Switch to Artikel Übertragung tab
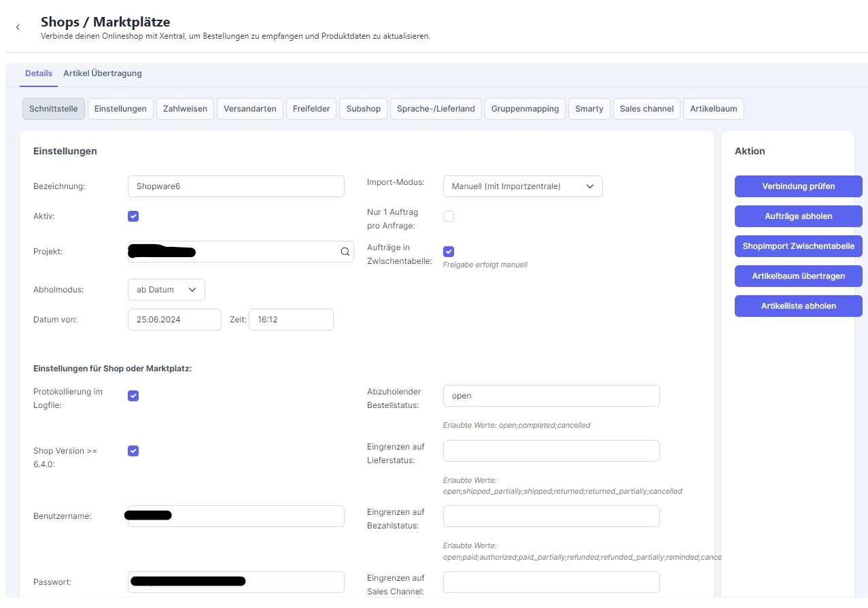The width and height of the screenshot is (868, 608). pyautogui.click(x=103, y=73)
